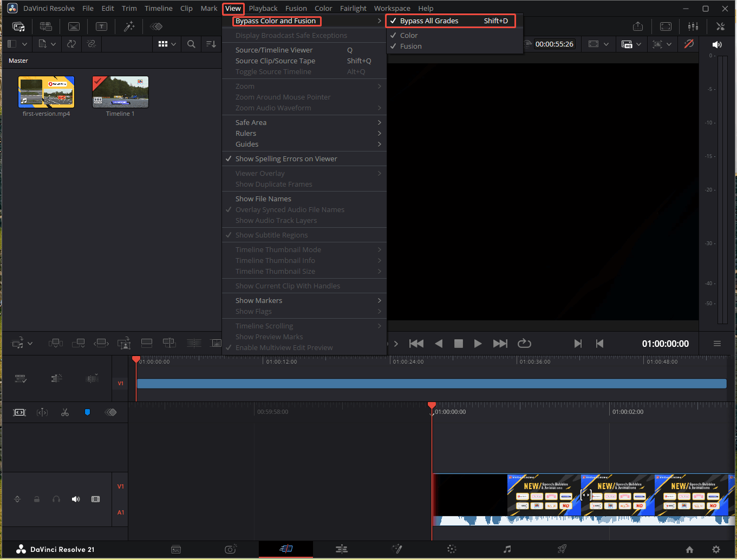737x560 pixels.
Task: Expand the Rulers submenu
Action: pos(304,134)
